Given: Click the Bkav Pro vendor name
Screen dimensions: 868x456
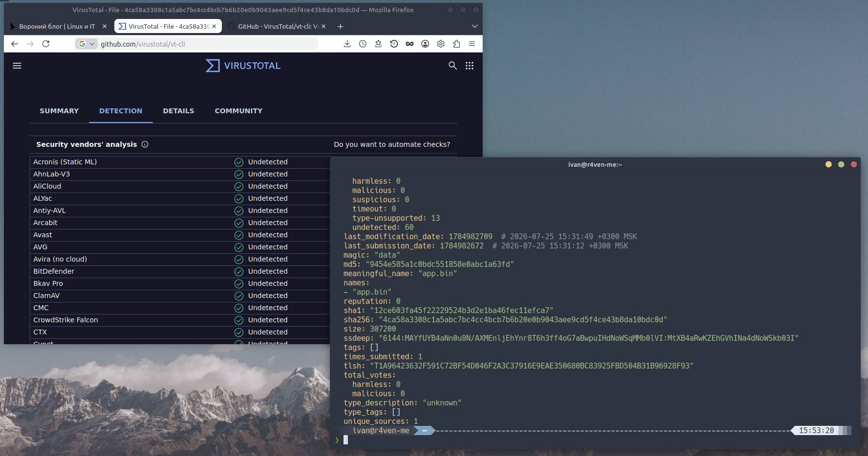Looking at the screenshot, I should 48,283.
